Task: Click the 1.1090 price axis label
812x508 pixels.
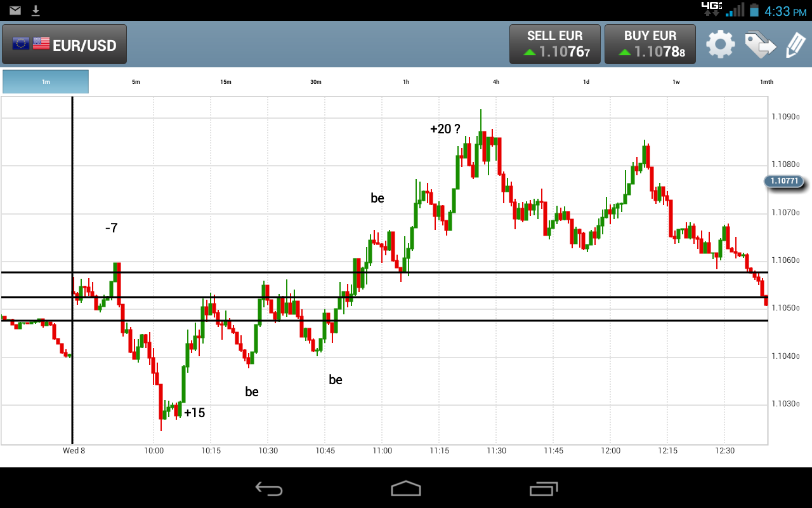Action: 785,117
